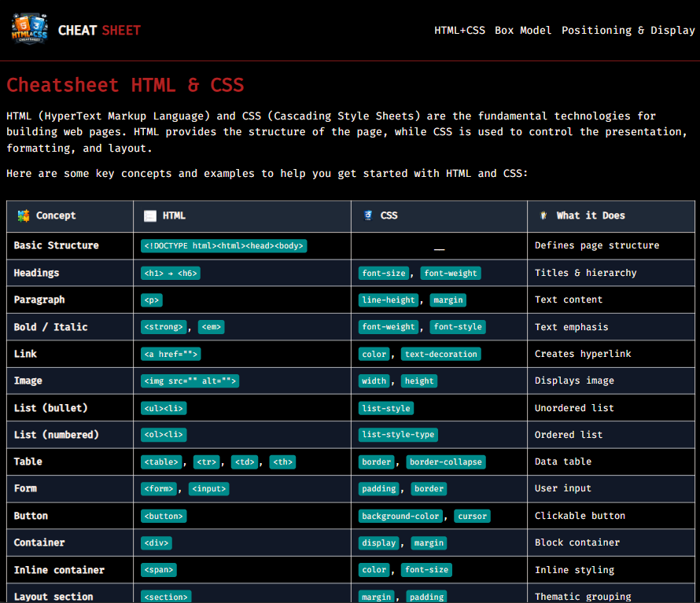
Task: Click the <form> code tag
Action: [158, 489]
